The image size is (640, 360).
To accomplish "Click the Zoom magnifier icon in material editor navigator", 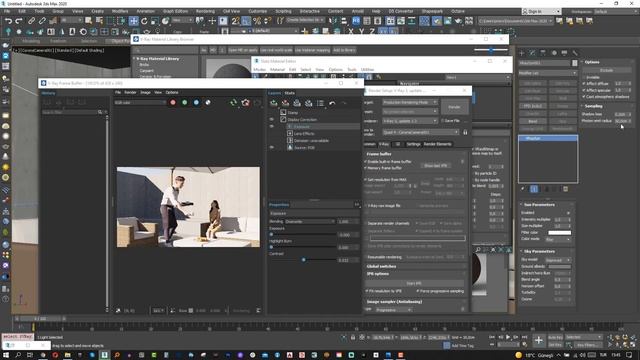I will pos(478,249).
